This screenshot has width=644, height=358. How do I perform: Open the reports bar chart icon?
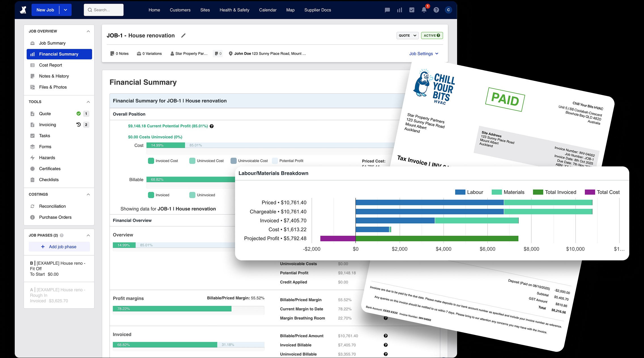(399, 10)
